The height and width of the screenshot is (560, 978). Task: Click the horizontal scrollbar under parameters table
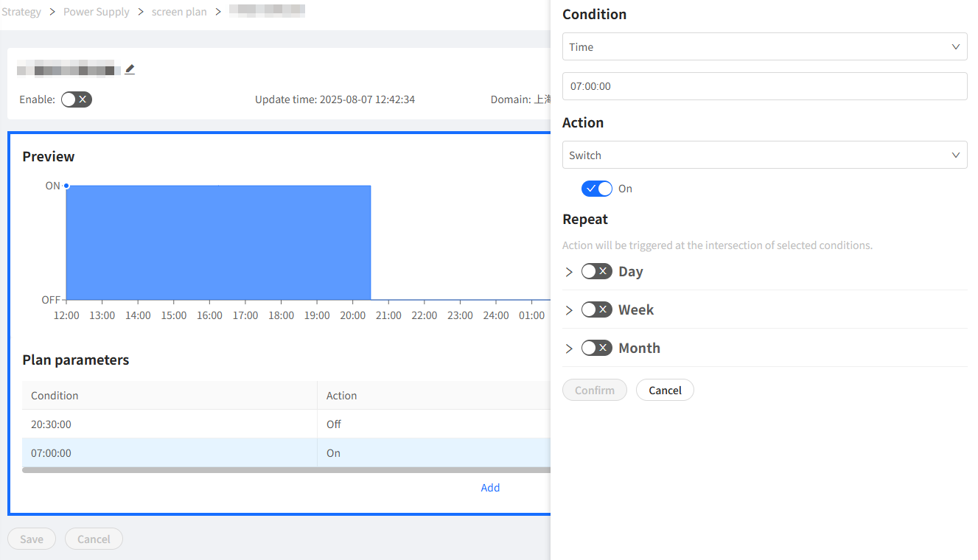[x=287, y=470]
